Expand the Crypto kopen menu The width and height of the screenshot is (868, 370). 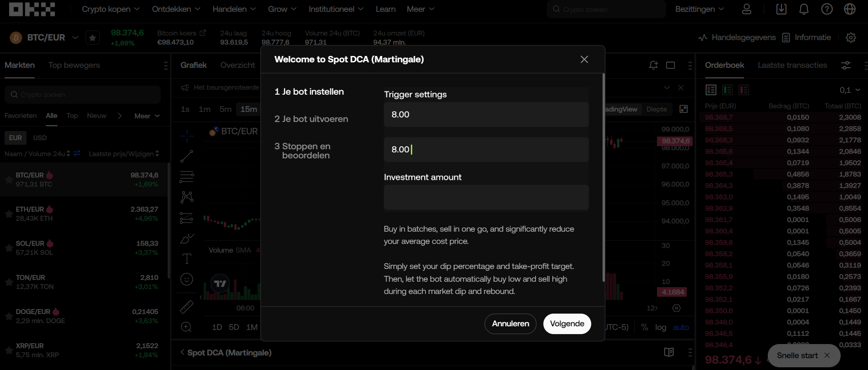pos(111,9)
